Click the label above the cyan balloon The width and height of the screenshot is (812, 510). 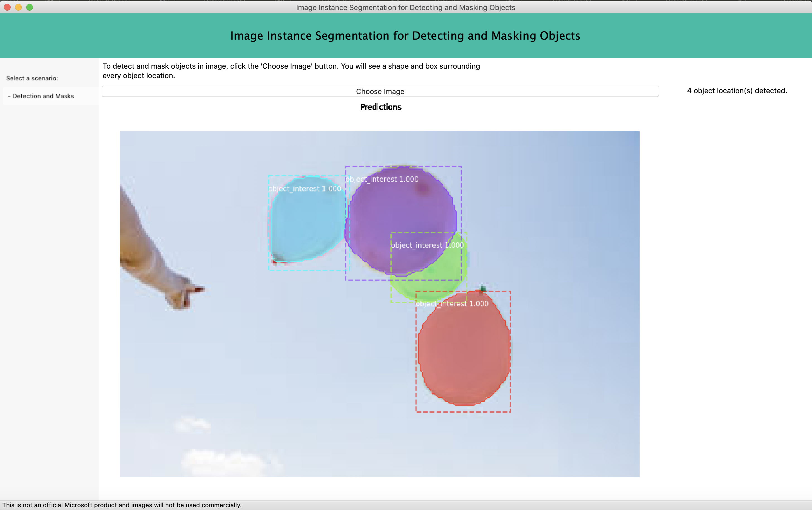coord(305,189)
